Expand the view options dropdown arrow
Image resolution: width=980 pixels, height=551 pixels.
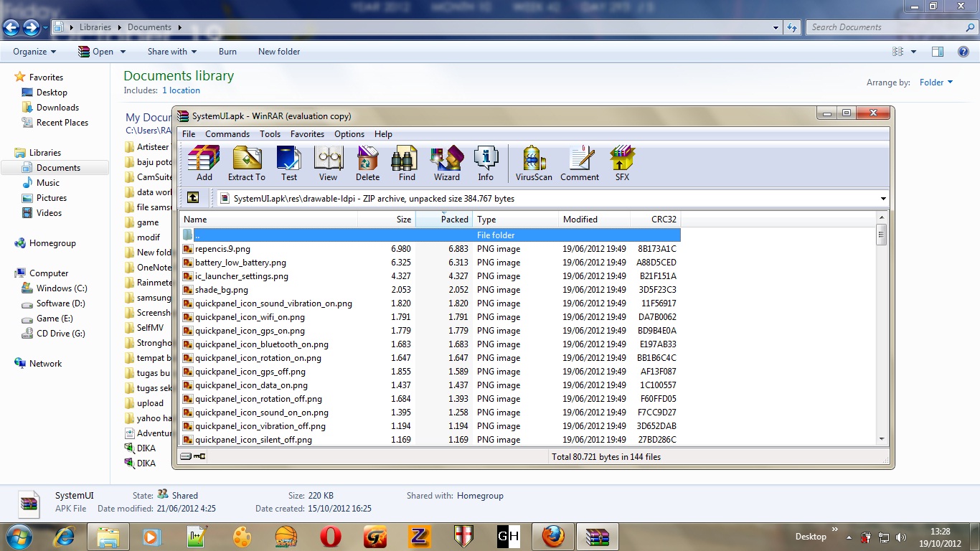click(x=913, y=52)
